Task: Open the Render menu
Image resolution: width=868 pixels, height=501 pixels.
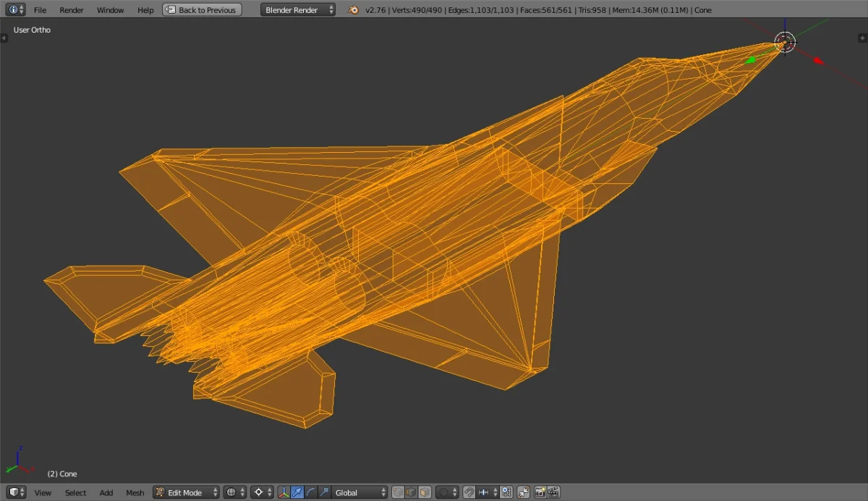Action: [x=72, y=10]
